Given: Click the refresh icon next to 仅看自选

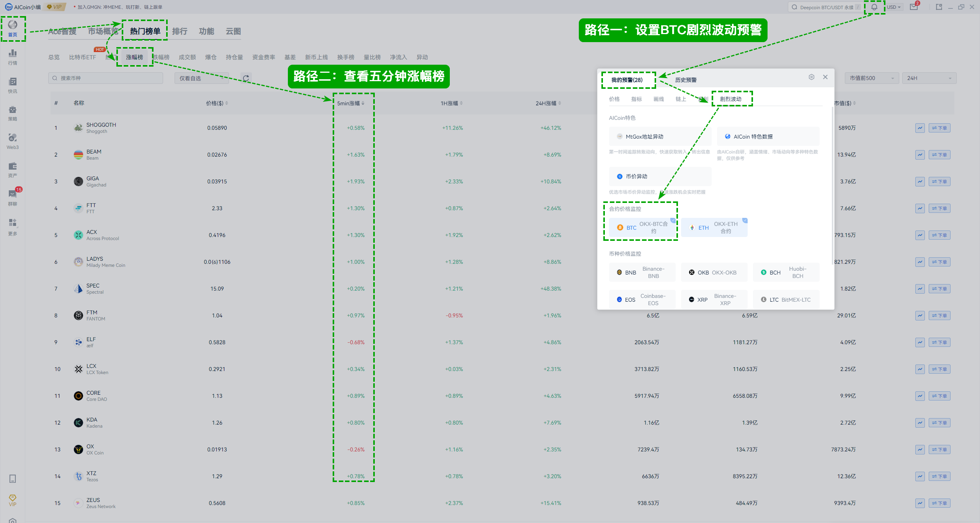Looking at the screenshot, I should click(x=246, y=78).
